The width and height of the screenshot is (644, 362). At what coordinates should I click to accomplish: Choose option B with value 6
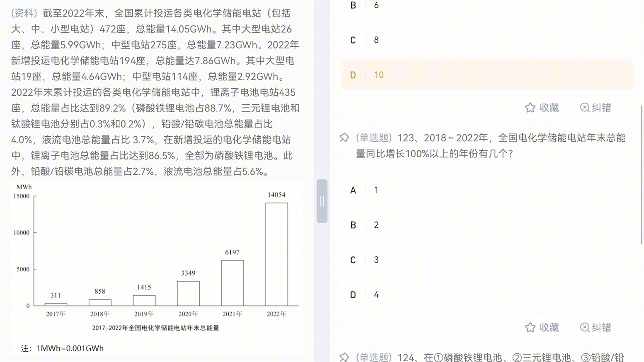point(487,6)
